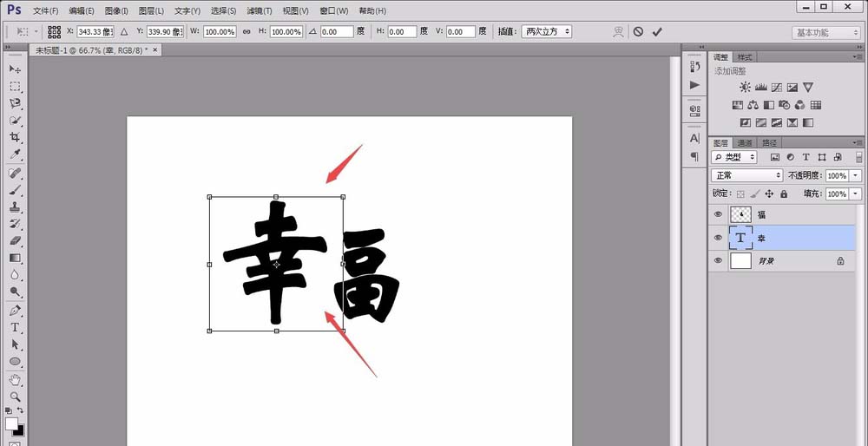Open the 不透明度 opacity slider arrow

857,175
